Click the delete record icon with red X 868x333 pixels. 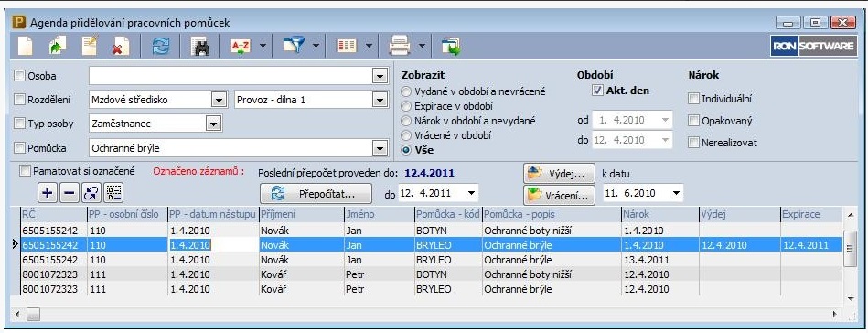click(120, 46)
